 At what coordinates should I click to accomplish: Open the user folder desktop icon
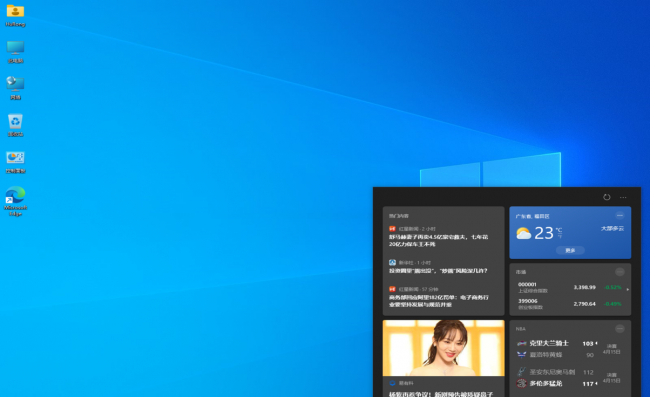click(x=15, y=15)
